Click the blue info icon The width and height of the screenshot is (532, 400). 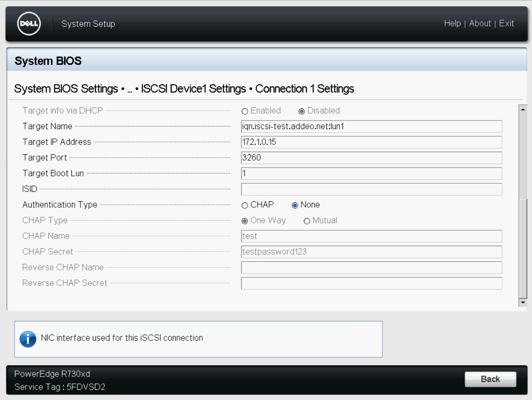point(28,339)
